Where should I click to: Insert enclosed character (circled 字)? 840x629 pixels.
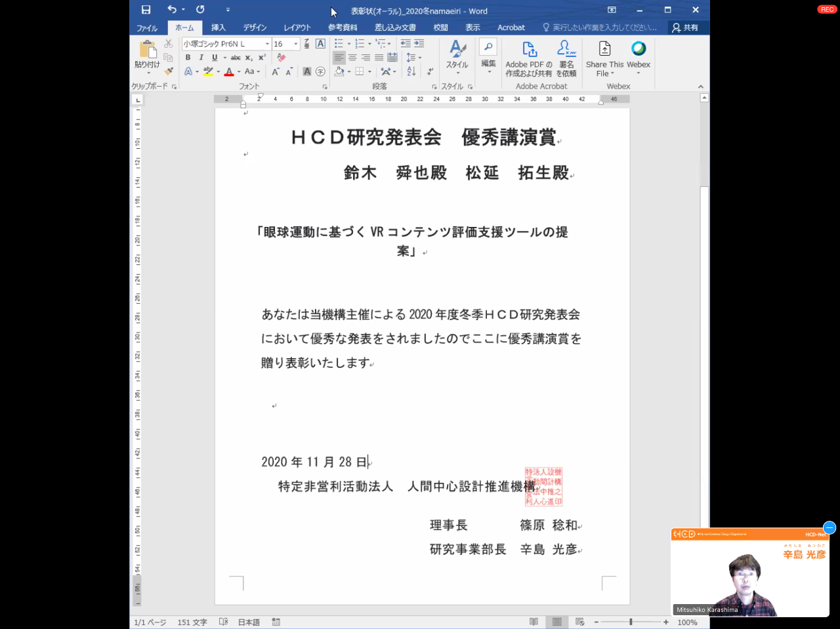click(x=320, y=71)
